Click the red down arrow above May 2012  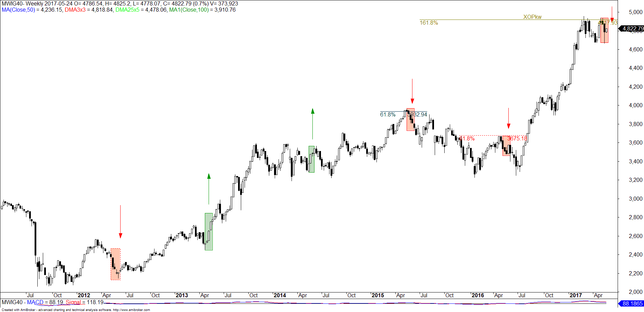point(120,221)
